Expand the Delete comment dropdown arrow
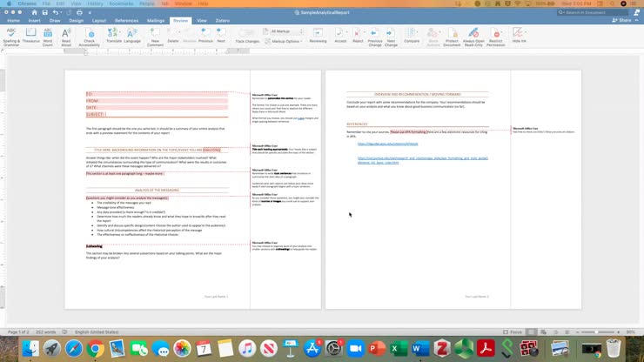 180,32
